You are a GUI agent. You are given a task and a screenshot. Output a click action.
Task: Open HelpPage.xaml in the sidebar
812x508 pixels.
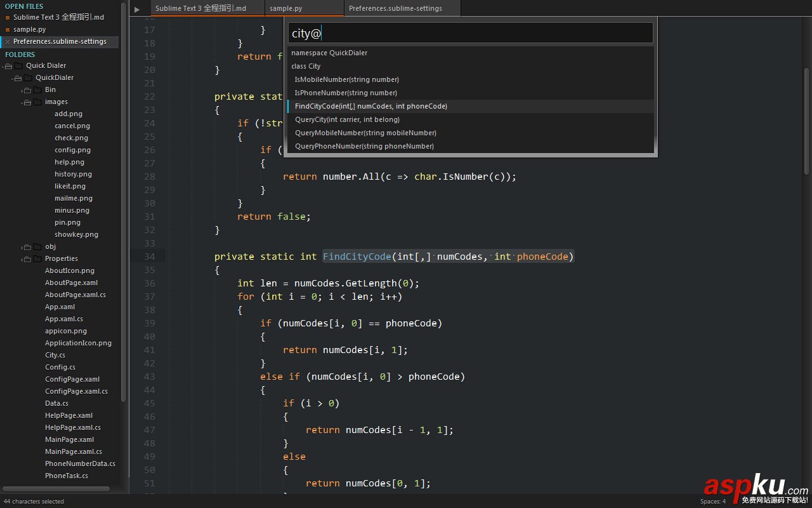[x=69, y=415]
